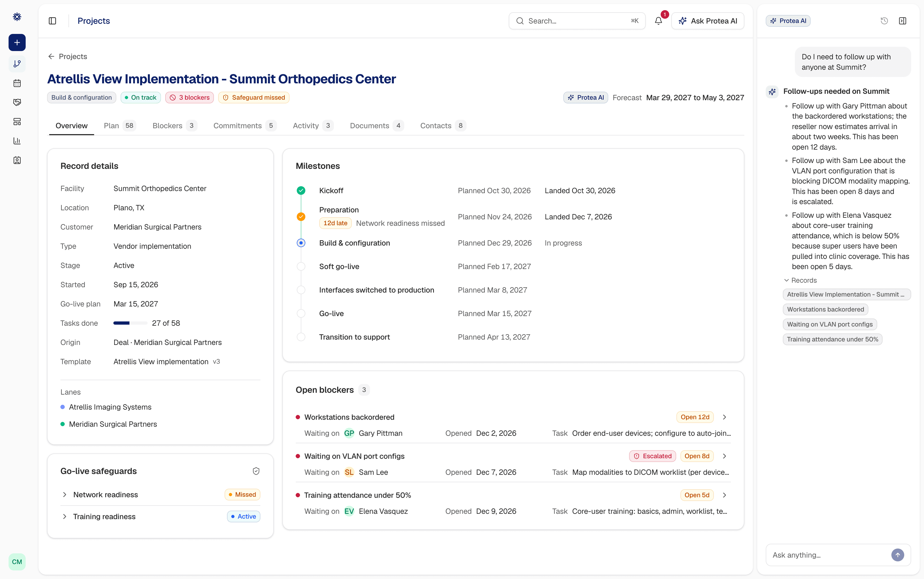Open the bar chart reports icon

(17, 141)
